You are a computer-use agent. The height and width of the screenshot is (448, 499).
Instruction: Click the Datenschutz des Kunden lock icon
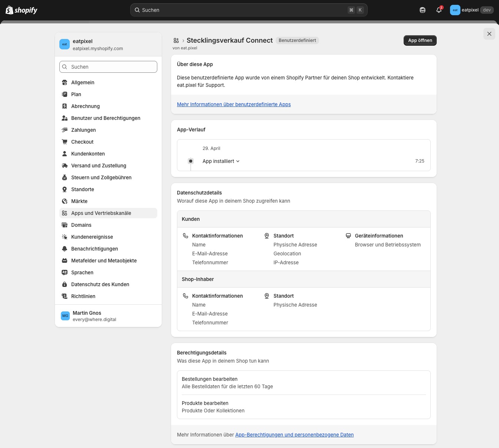65,284
